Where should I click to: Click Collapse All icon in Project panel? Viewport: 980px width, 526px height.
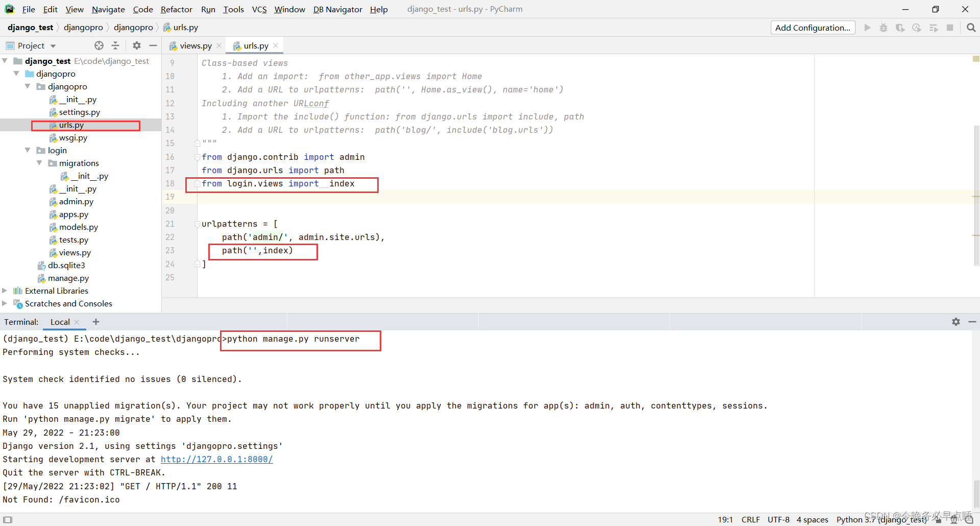[x=115, y=45]
